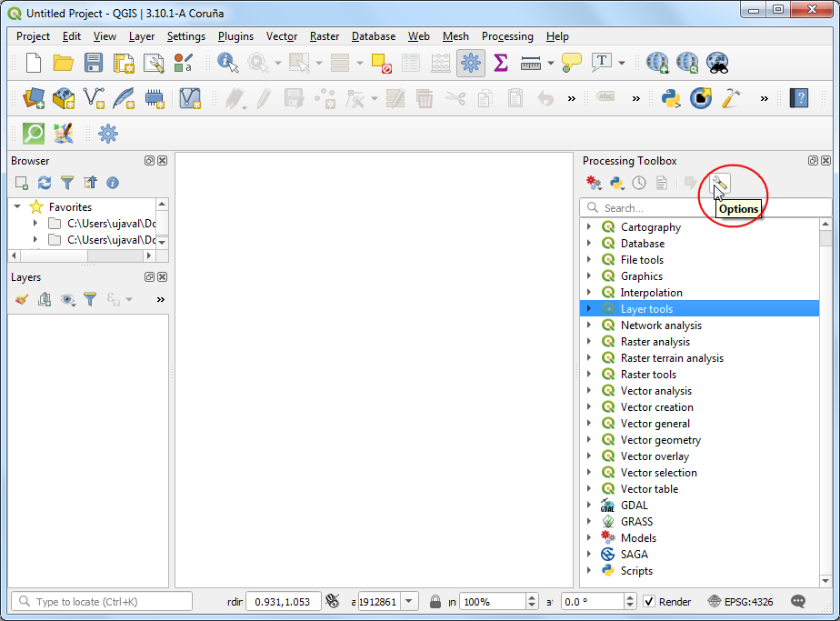The image size is (840, 621).
Task: Refresh the Browser panel
Action: click(x=45, y=183)
